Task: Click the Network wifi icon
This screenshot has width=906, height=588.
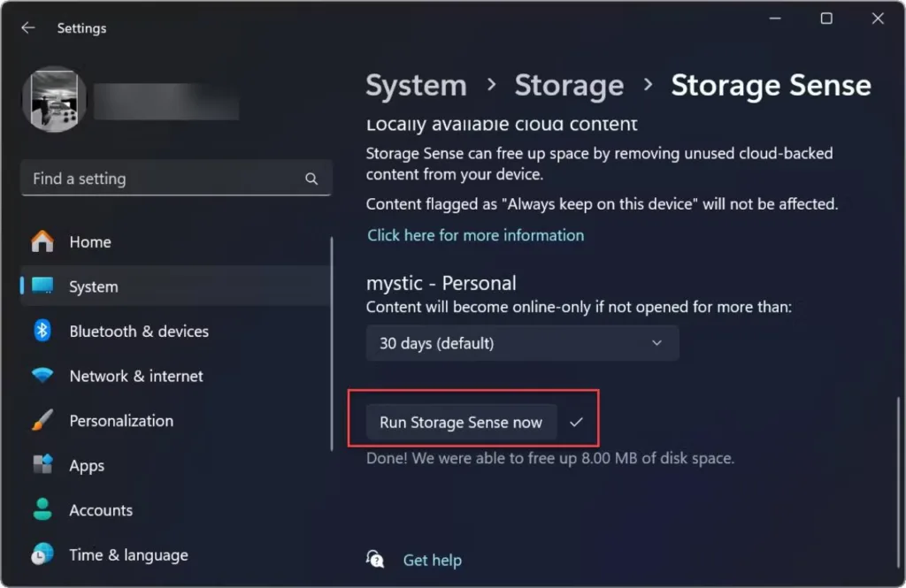Action: [x=42, y=376]
